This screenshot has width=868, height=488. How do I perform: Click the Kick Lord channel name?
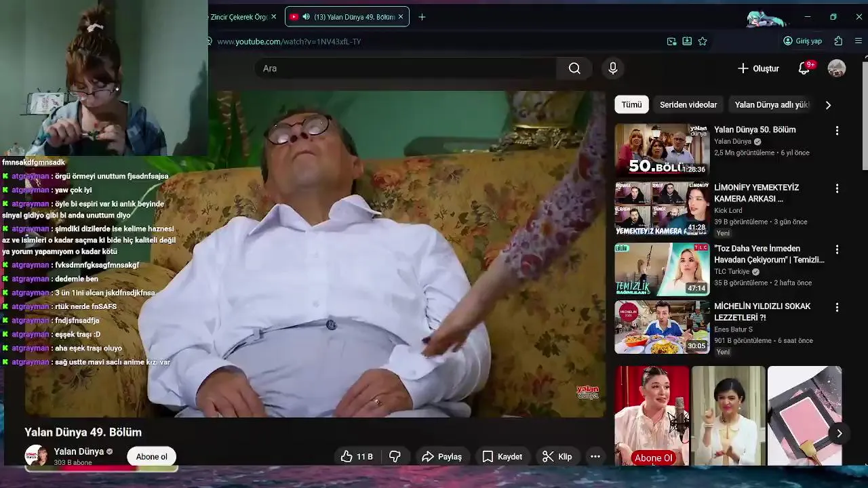tap(728, 211)
